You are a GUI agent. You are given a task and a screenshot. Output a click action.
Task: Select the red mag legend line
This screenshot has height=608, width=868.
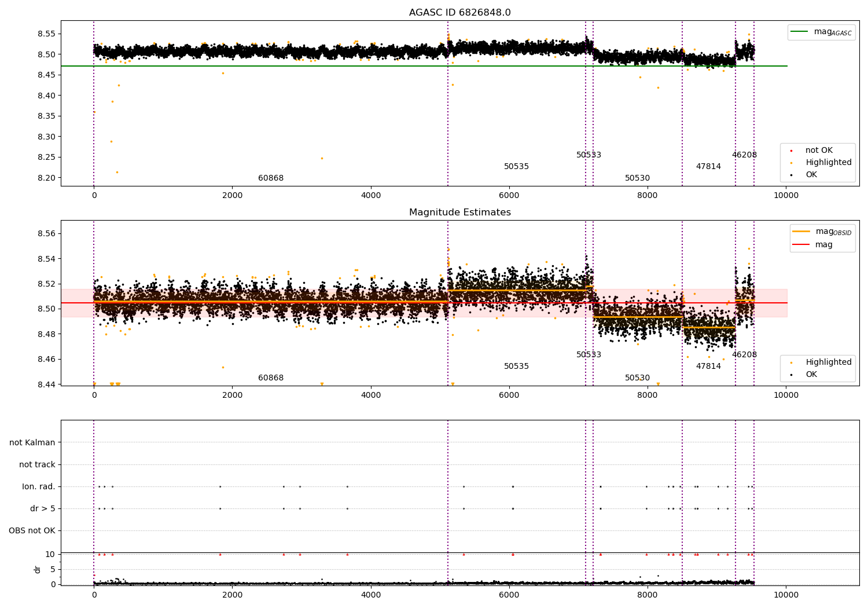pyautogui.click(x=801, y=245)
